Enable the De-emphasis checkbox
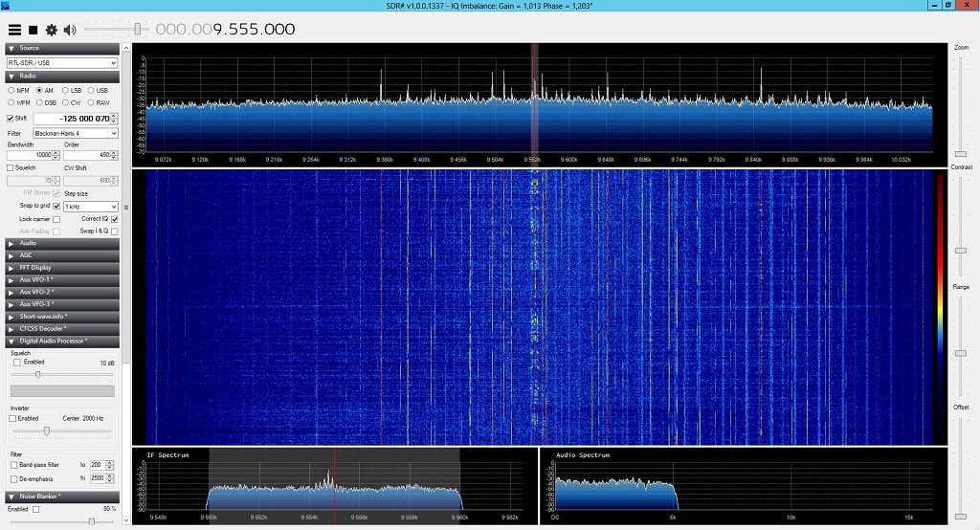Viewport: 980px width, 530px height. 13,479
